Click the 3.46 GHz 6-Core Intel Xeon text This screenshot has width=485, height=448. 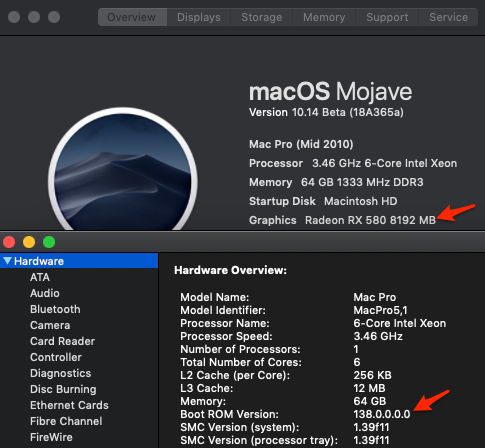(x=384, y=163)
